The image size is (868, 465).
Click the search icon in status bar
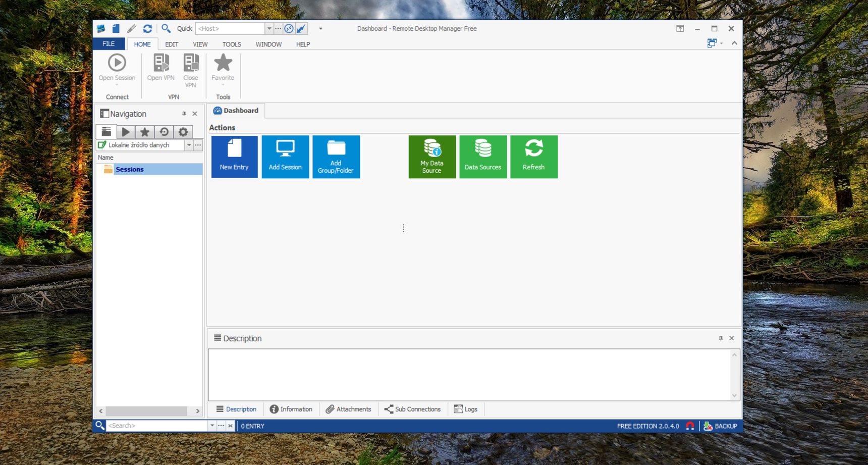[100, 426]
